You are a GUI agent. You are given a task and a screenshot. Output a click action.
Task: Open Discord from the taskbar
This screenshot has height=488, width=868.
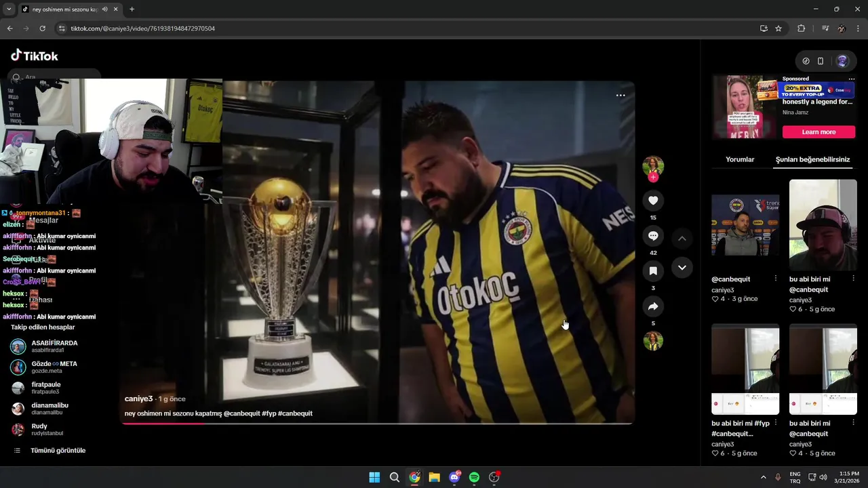coord(454,477)
